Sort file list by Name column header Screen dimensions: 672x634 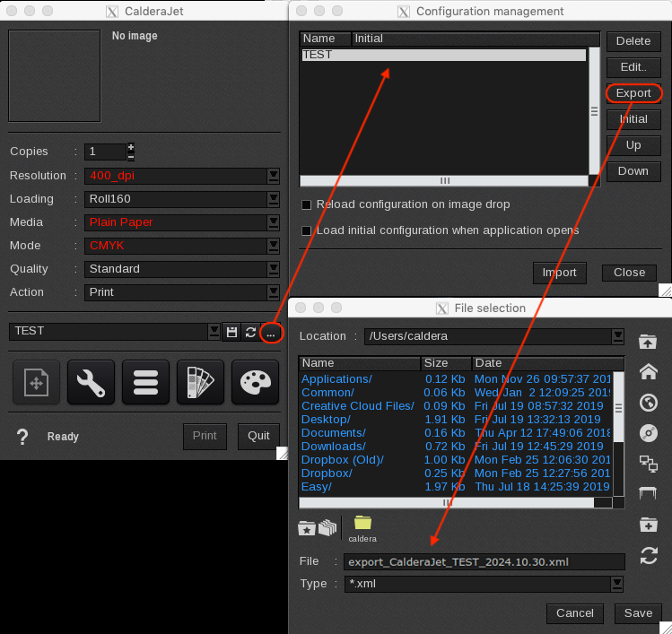[359, 363]
